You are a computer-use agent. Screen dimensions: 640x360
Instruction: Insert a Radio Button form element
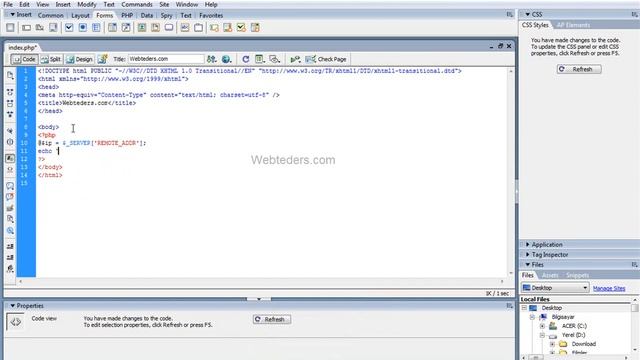click(x=82, y=28)
